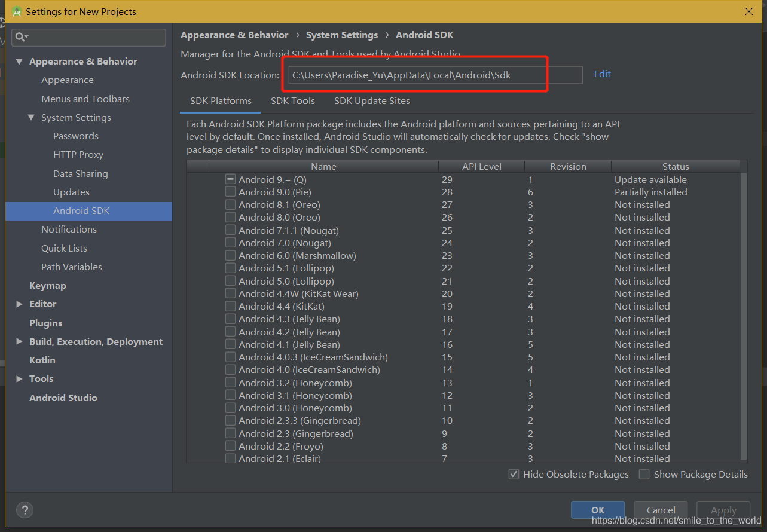767x532 pixels.
Task: Select the Android 5.0 (Lollipop) row name
Action: [x=286, y=281]
